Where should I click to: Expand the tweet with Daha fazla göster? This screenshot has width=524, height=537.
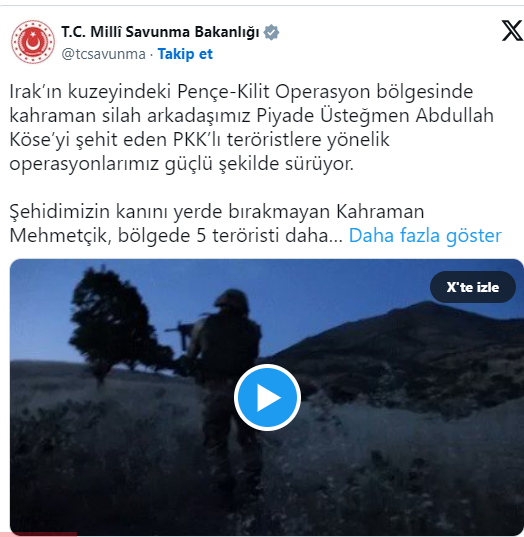(425, 236)
